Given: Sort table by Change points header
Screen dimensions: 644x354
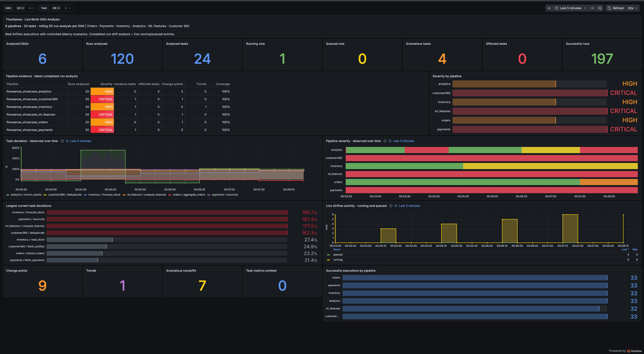Looking at the screenshot, I should [172, 84].
